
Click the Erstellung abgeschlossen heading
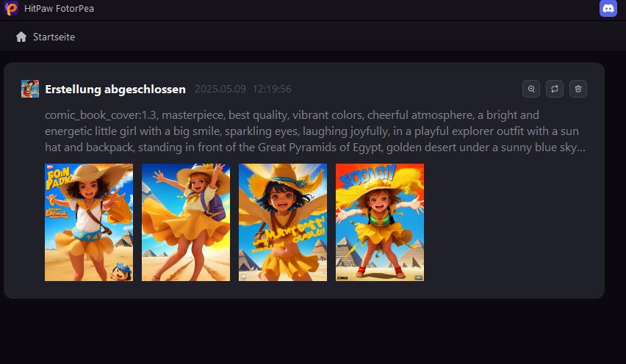115,89
